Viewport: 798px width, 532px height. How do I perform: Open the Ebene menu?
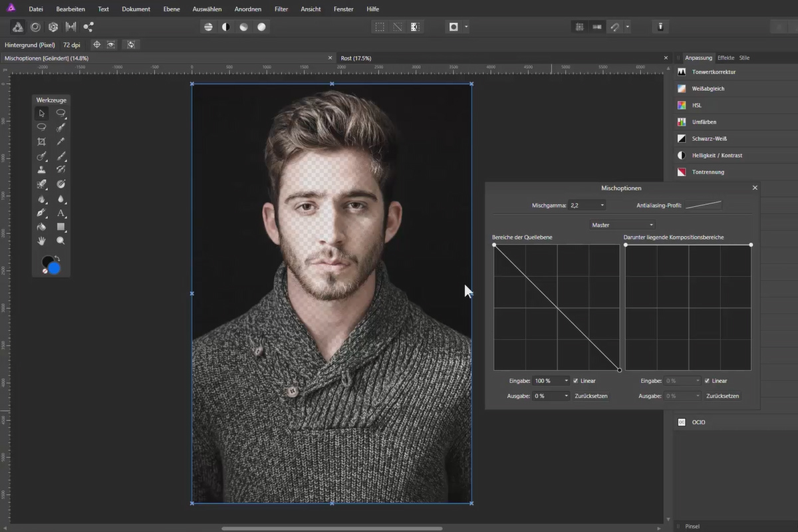point(172,9)
